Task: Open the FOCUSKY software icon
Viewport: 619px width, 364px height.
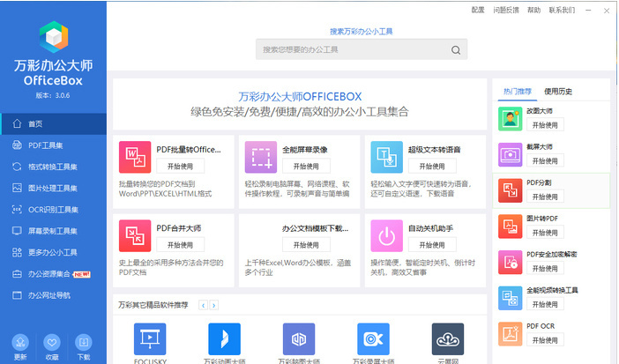Action: tap(150, 339)
